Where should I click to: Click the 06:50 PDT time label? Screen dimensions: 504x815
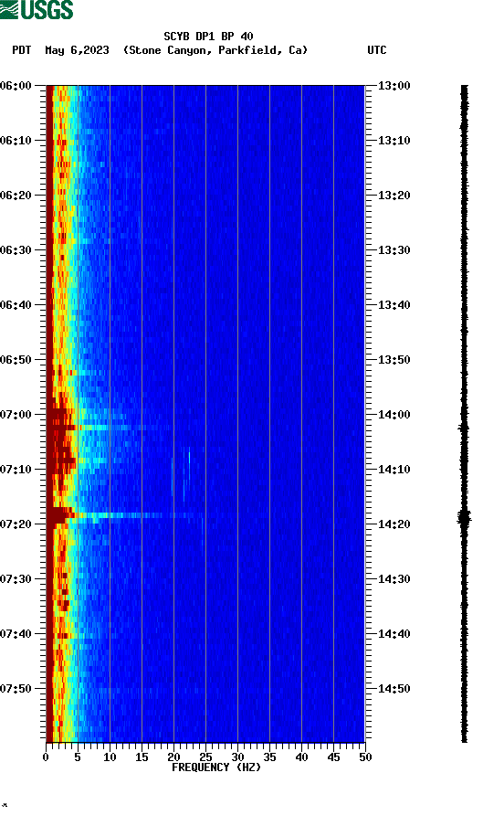[16, 360]
